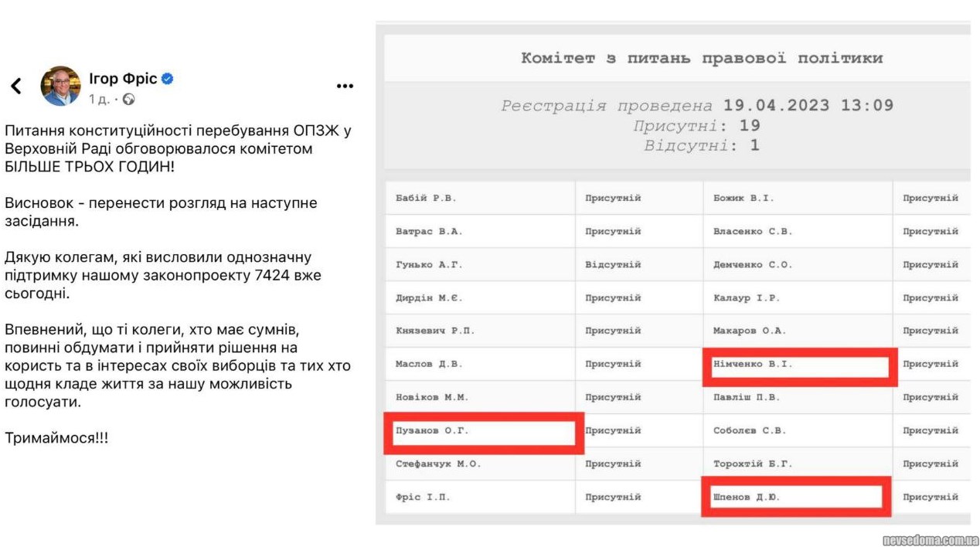The width and height of the screenshot is (980, 547).
Task: Click the Ігор Фріс author name
Action: point(123,79)
